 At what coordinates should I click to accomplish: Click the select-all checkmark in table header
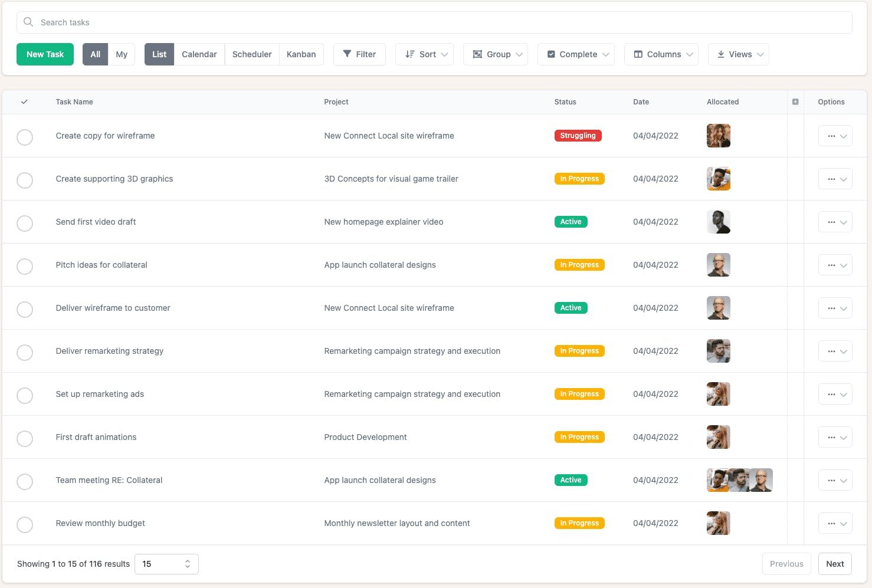24,101
